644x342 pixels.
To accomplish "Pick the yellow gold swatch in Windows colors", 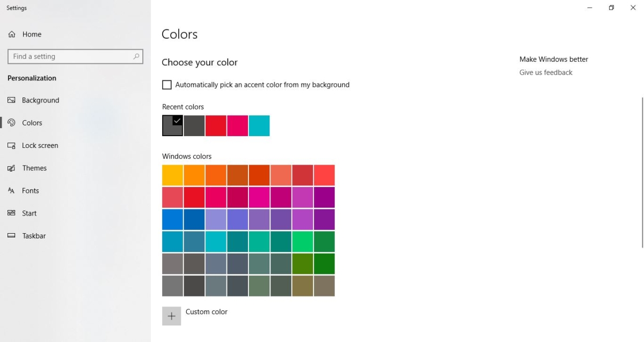I will tap(173, 175).
